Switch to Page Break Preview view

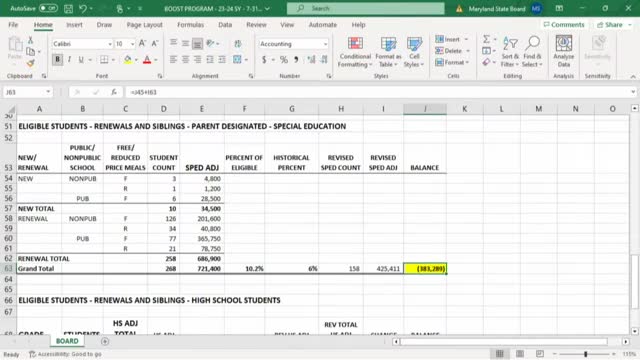(540, 354)
